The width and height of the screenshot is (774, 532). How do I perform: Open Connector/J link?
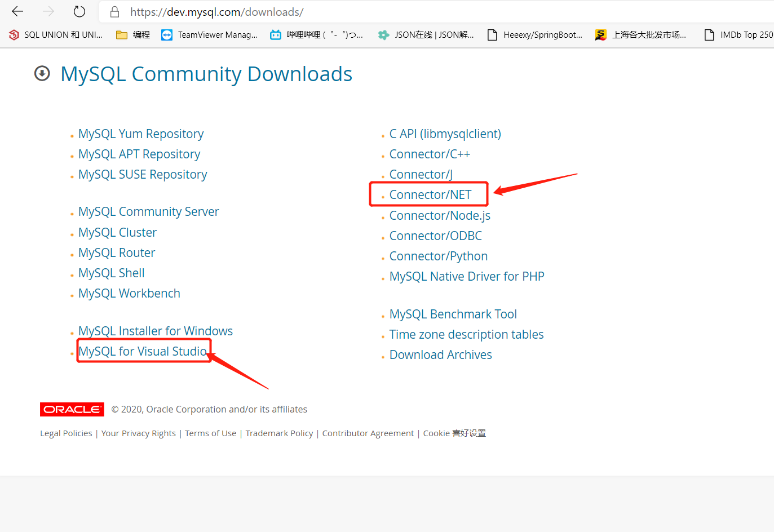(421, 174)
